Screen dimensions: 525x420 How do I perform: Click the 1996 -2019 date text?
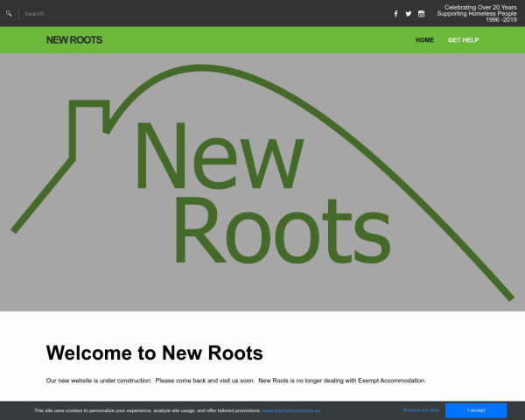[500, 20]
